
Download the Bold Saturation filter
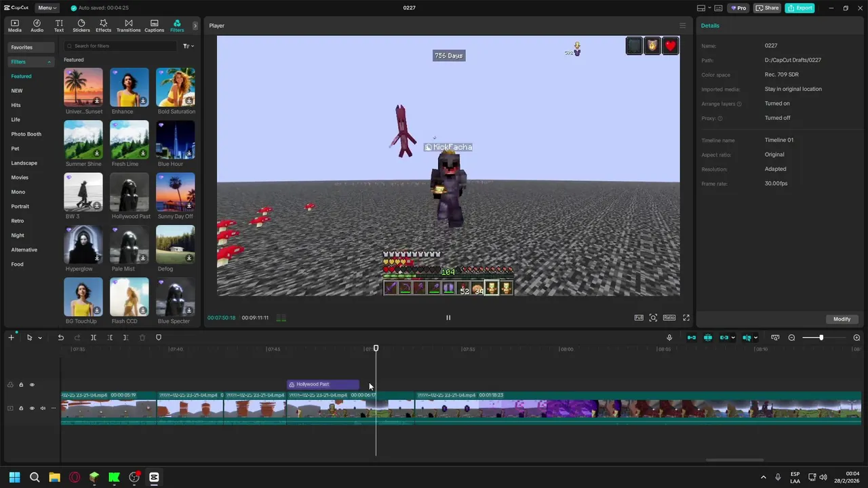pos(189,101)
